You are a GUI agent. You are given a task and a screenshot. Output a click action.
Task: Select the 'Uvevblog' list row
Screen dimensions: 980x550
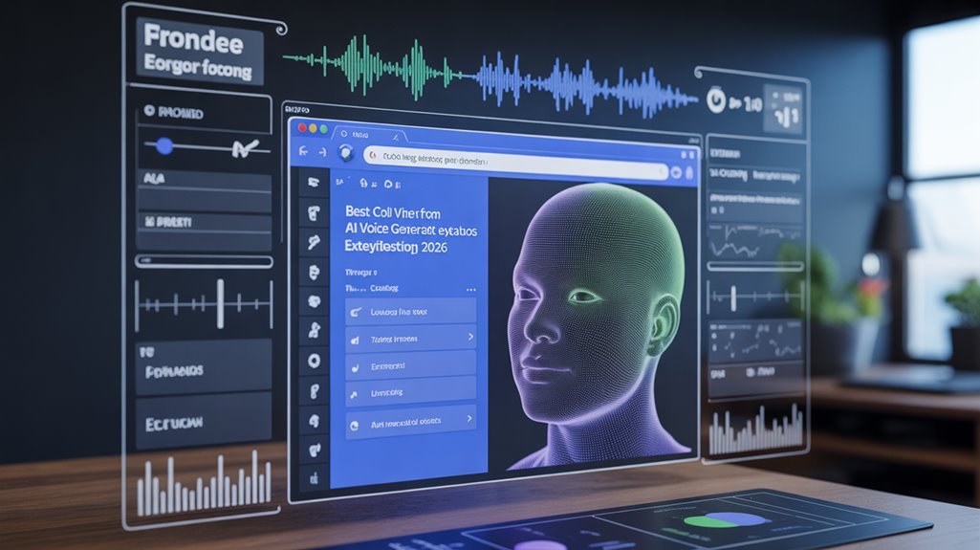pyautogui.click(x=410, y=392)
